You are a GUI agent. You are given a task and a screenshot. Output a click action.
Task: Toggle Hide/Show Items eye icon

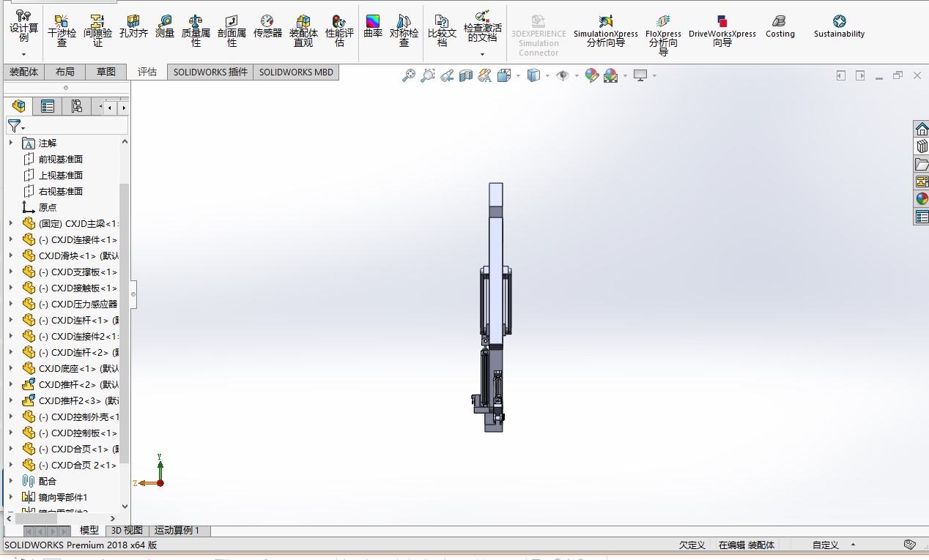pyautogui.click(x=563, y=75)
